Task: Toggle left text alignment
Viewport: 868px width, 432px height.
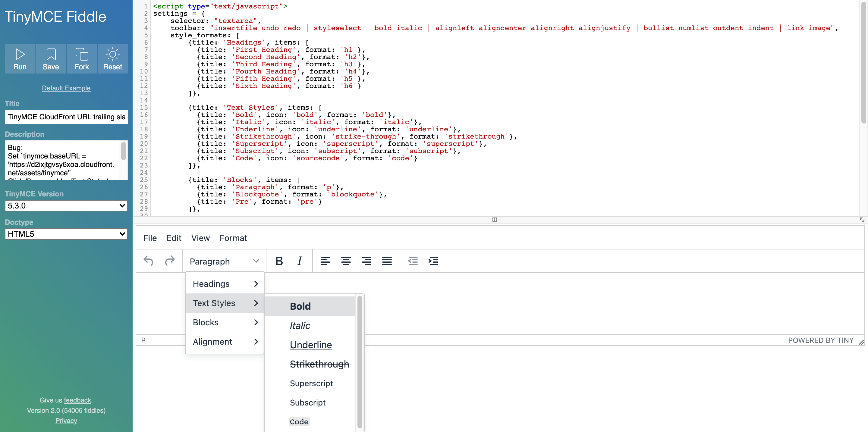Action: click(325, 261)
